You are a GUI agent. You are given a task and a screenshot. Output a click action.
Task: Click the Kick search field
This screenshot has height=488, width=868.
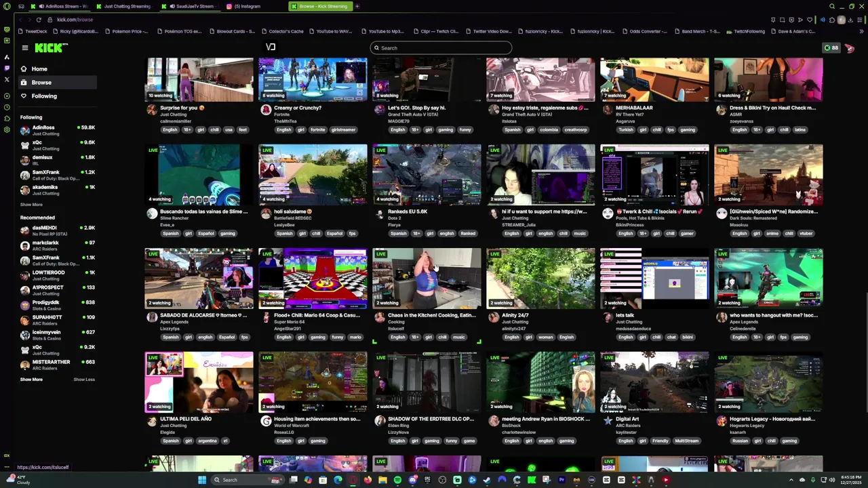(x=441, y=48)
